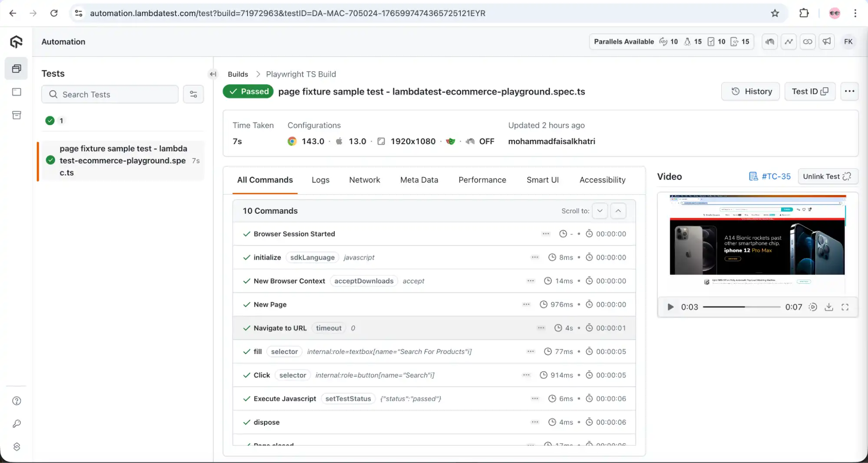
Task: Toggle the test filter icon beside Search Tests
Action: click(194, 94)
